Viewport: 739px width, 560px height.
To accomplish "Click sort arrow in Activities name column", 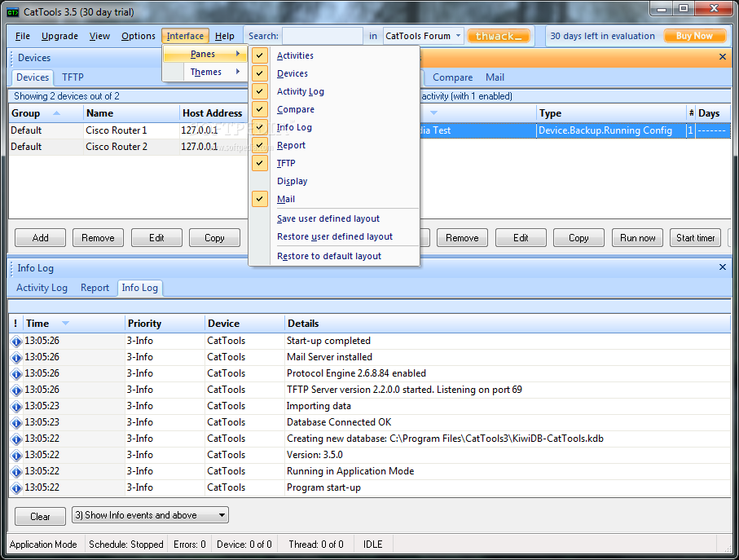I will click(x=434, y=113).
